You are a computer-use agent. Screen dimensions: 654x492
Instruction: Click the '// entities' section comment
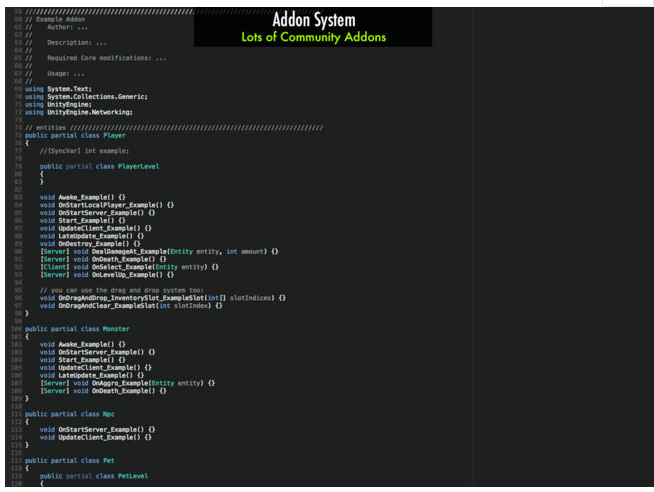click(174, 128)
